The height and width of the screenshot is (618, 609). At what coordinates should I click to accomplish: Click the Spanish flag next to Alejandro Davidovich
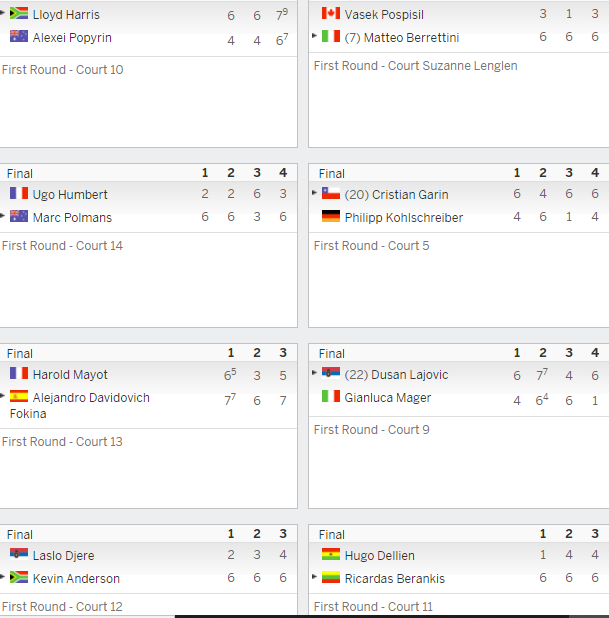tap(19, 396)
